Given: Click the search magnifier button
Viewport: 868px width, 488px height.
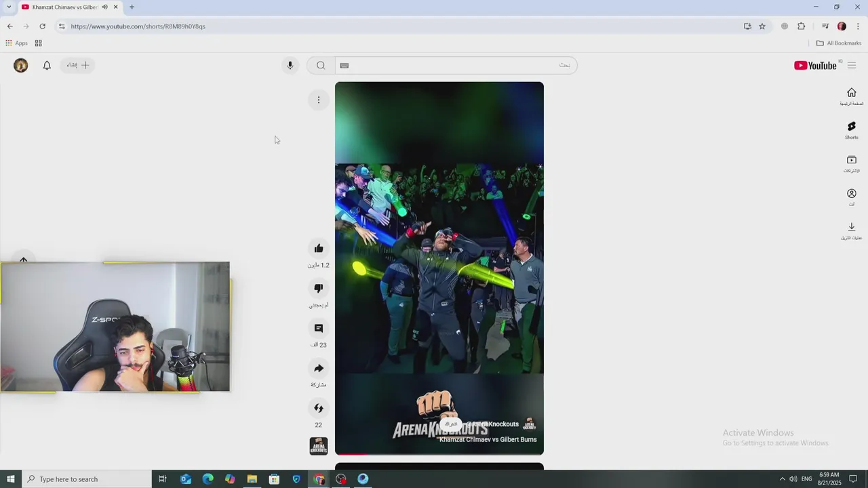Looking at the screenshot, I should pos(321,65).
